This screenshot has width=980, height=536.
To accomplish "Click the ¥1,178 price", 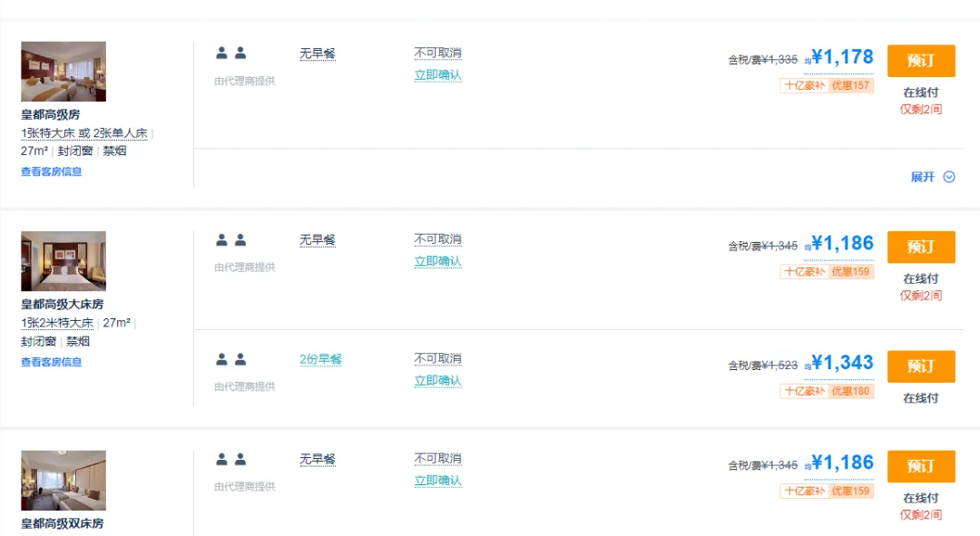I will 842,58.
